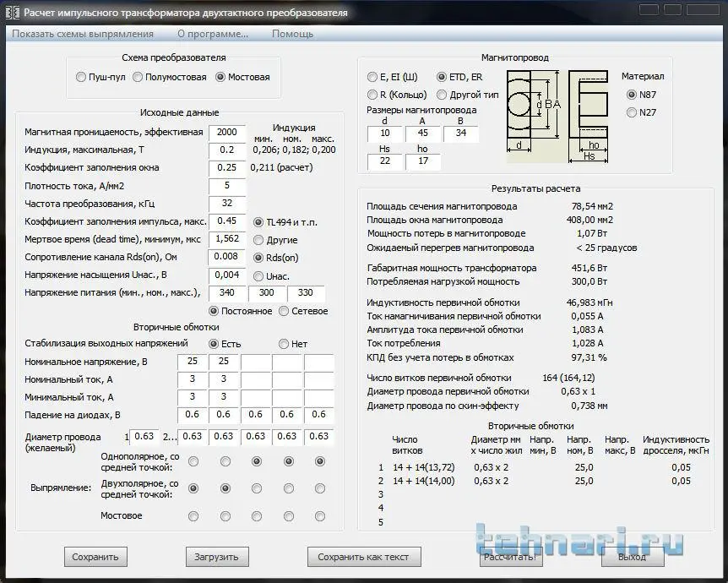Edit core dimension 'B' field
Image resolution: width=728 pixels, height=583 pixels.
click(x=461, y=133)
